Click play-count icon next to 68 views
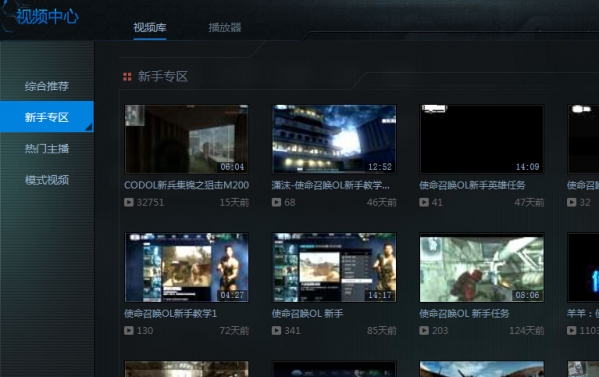This screenshot has height=377, width=599. coord(276,202)
